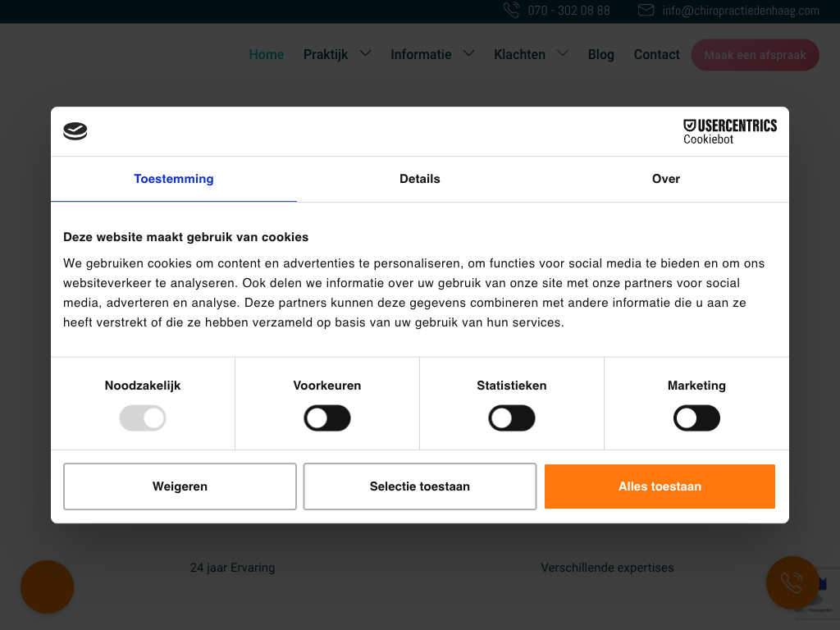Viewport: 840px width, 630px height.
Task: Toggle the Voorkeuren cookie switch
Action: coord(327,418)
